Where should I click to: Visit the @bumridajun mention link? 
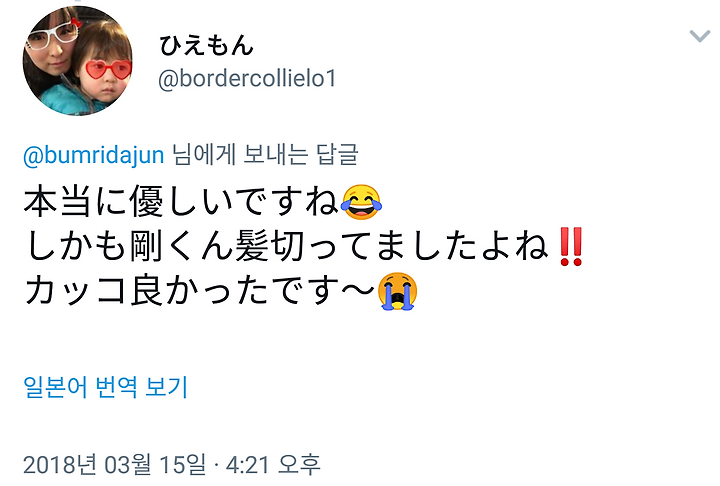pyautogui.click(x=94, y=155)
